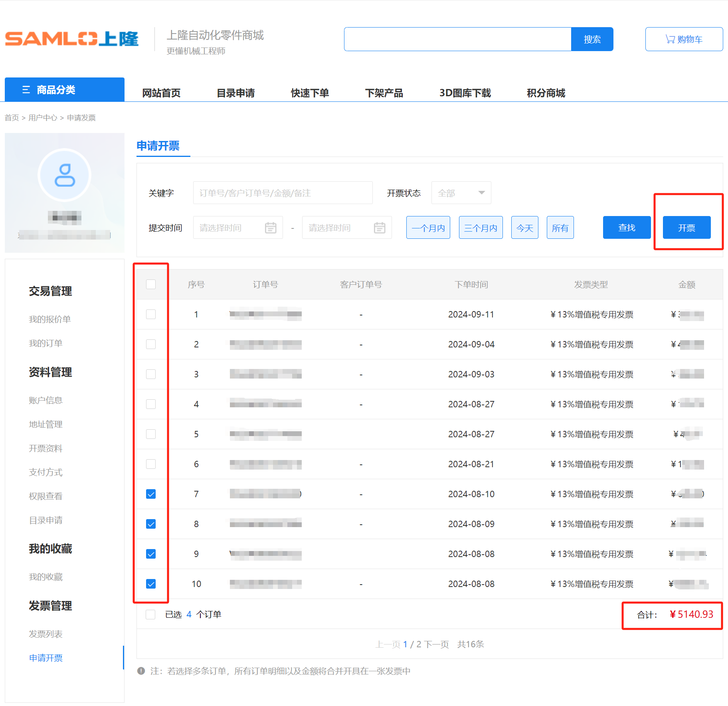Screen dimensions: 728x706
Task: Navigate to 快速下单 in the menu
Action: point(310,93)
